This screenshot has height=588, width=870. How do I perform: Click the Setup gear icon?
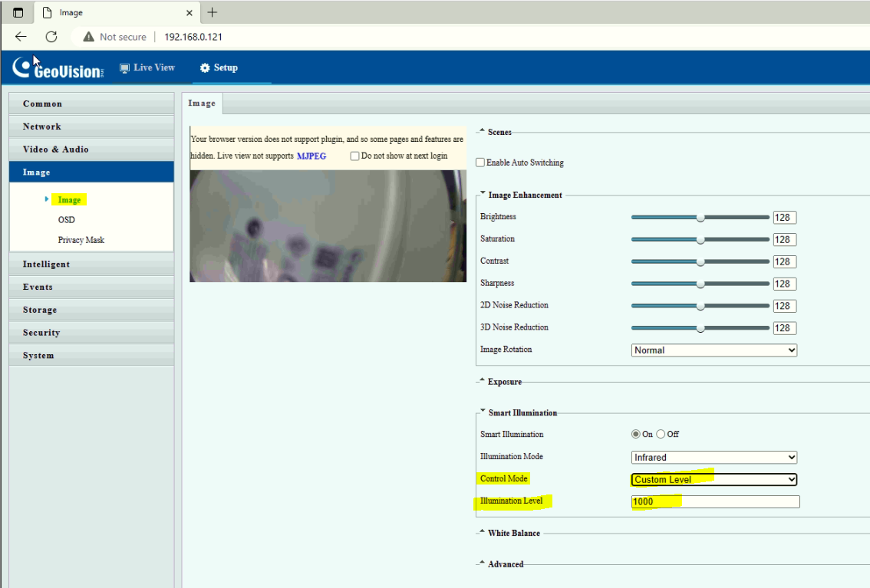click(x=205, y=67)
